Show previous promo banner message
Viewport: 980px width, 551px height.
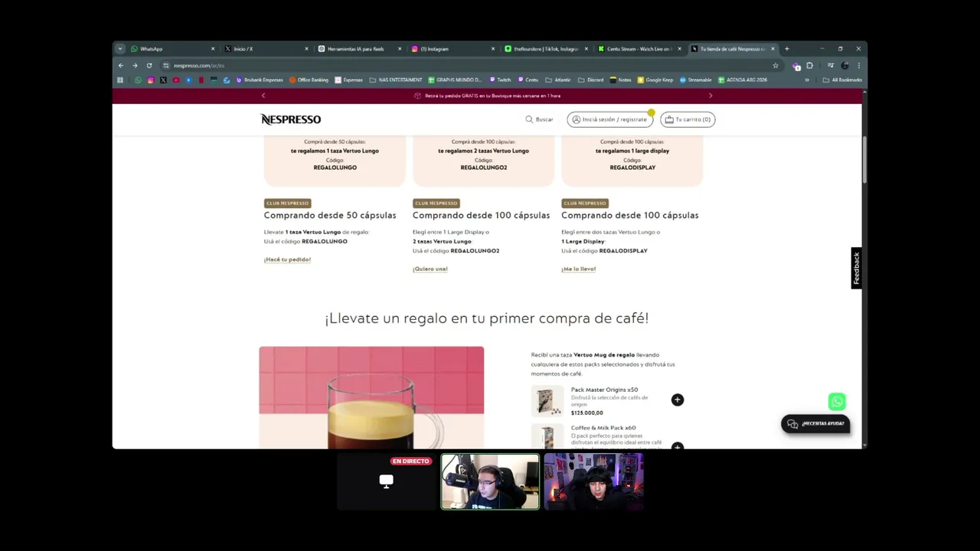coord(263,96)
